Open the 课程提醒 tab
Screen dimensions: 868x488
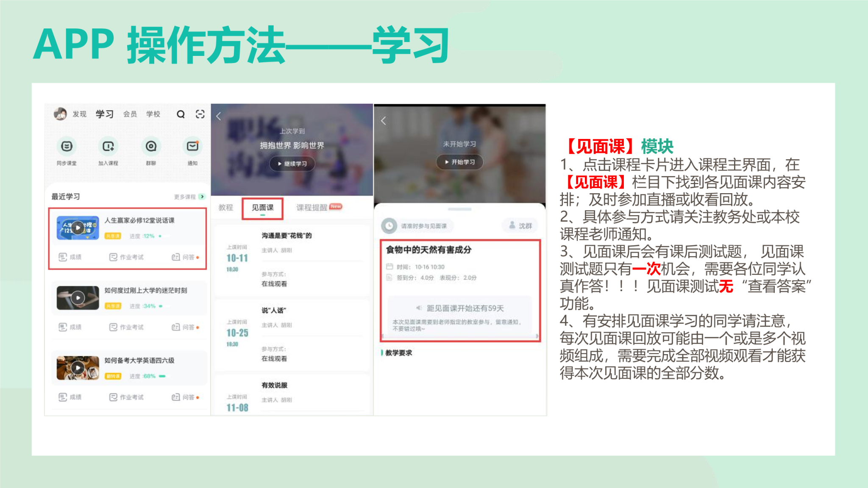pyautogui.click(x=312, y=208)
